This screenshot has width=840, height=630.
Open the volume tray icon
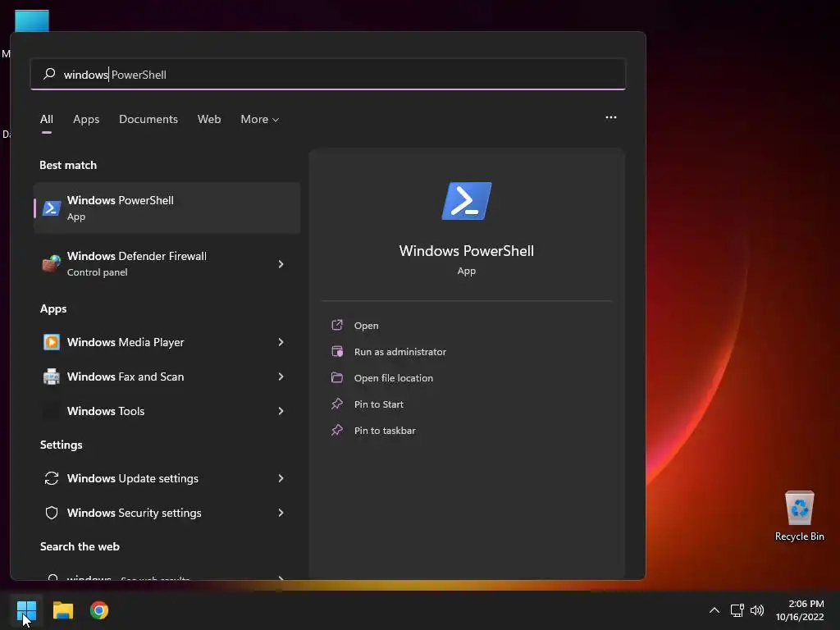757,610
